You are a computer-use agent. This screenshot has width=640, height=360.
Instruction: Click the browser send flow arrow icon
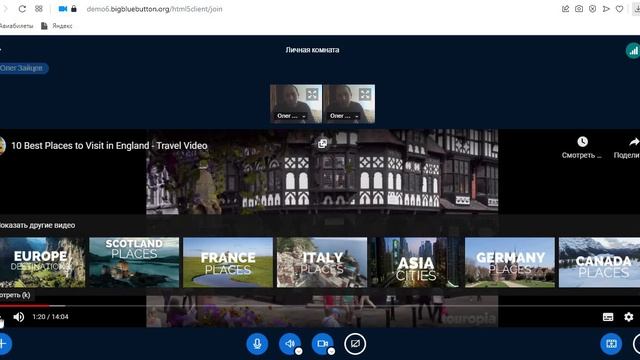coord(606,9)
